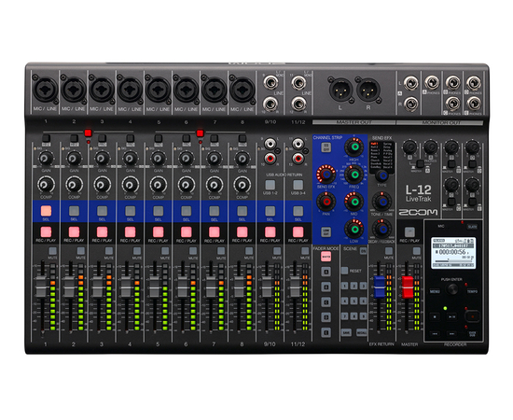The width and height of the screenshot is (513, 420).
Task: Click the channel 1 fader cap
Action: click(x=42, y=287)
